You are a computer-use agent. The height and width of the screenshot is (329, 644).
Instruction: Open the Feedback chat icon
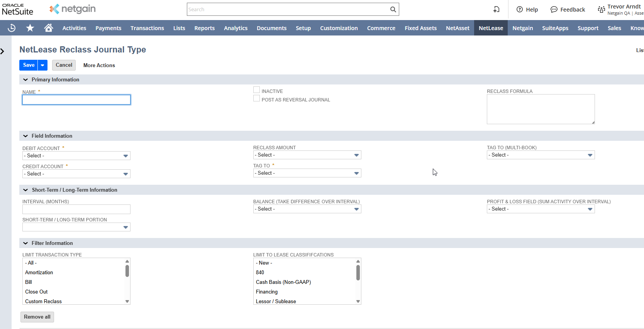554,10
